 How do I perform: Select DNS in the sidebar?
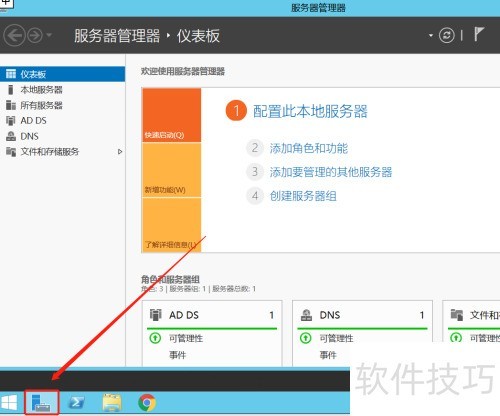tap(62, 136)
